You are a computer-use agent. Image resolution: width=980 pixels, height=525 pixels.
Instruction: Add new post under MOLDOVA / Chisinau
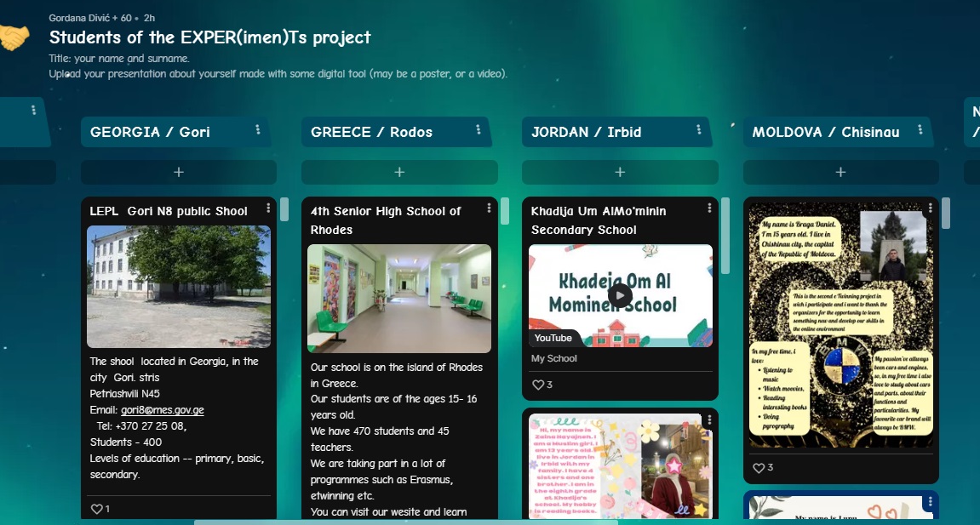point(840,172)
